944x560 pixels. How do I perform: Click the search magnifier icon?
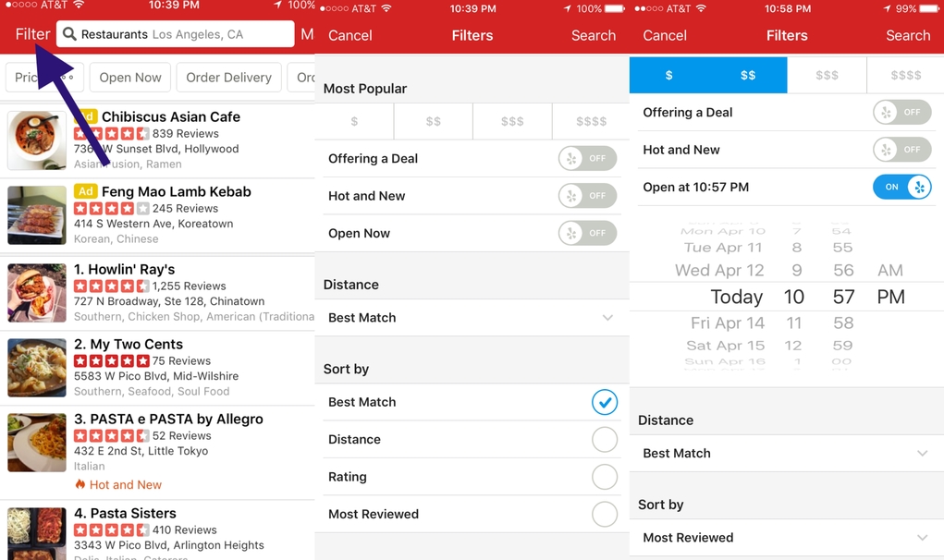click(70, 34)
